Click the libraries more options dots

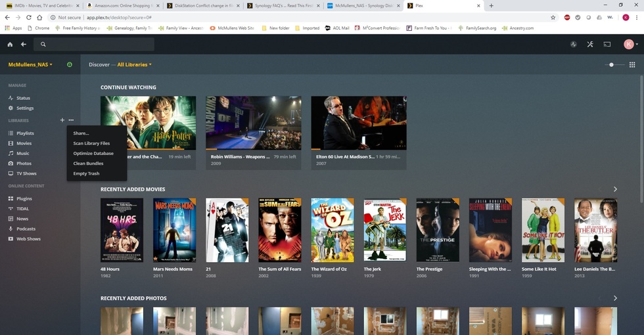[x=71, y=120]
